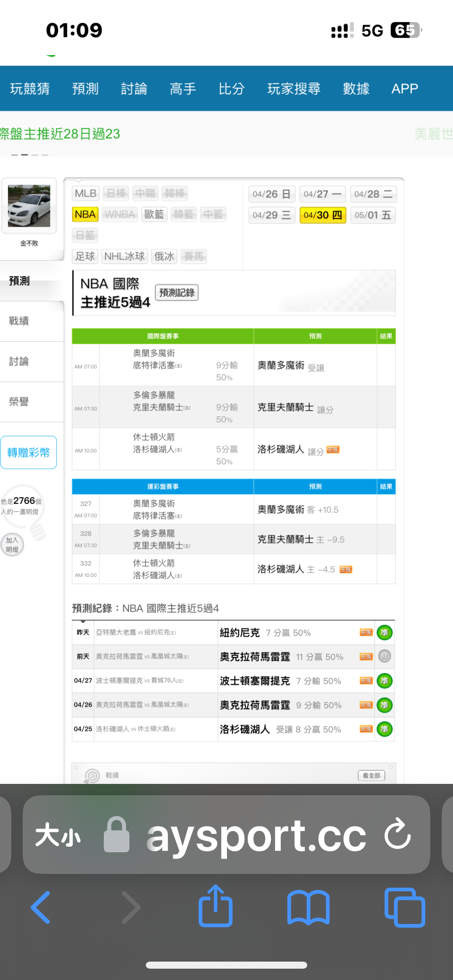
Task: Tap the Safari back arrow
Action: point(41,907)
